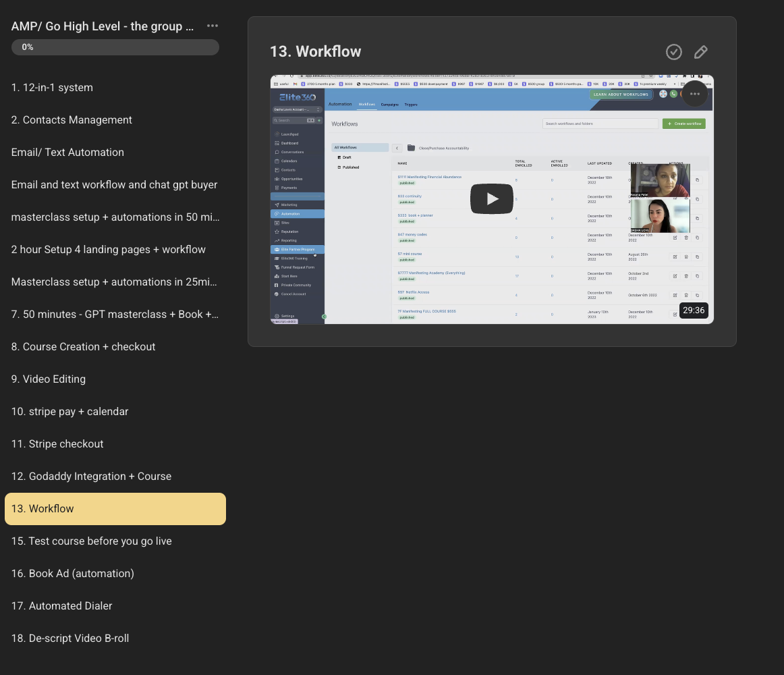Open video options three-dot button
This screenshot has width=784, height=675.
click(695, 94)
